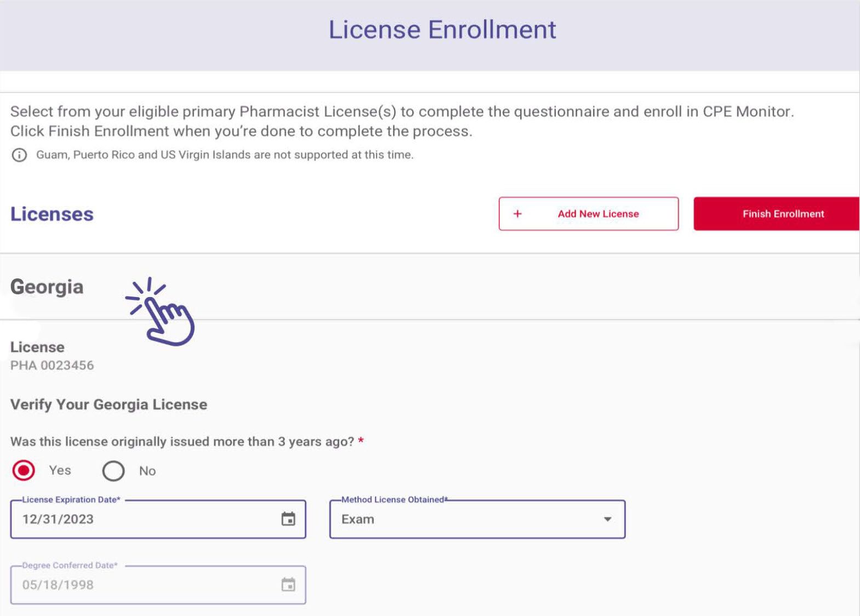Select the No radio button

click(113, 471)
